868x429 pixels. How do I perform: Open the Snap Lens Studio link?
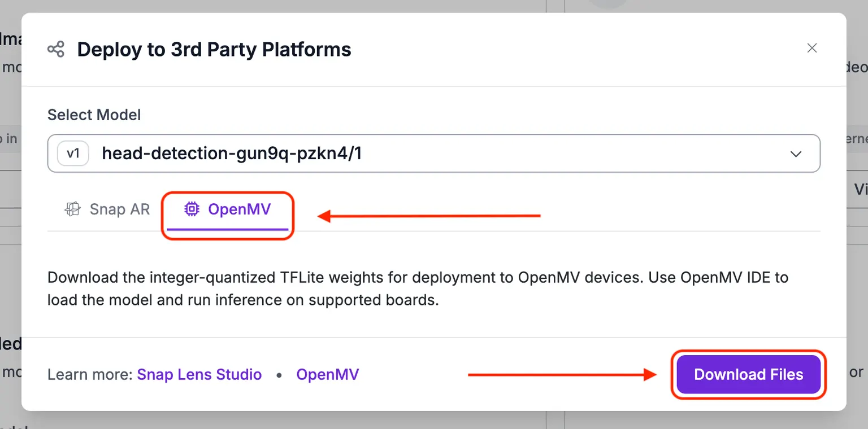tap(199, 375)
